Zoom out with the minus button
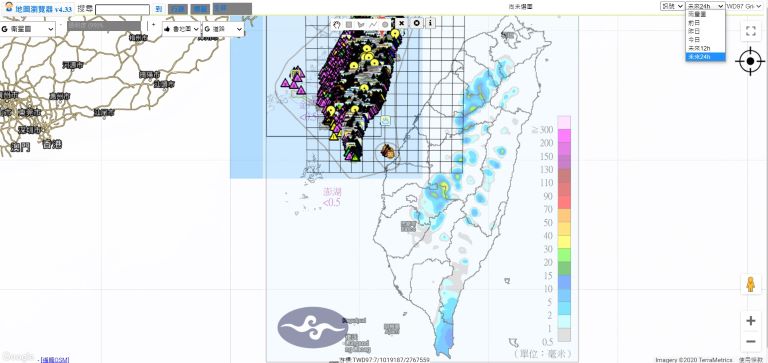This screenshot has height=363, width=768. tap(750, 341)
